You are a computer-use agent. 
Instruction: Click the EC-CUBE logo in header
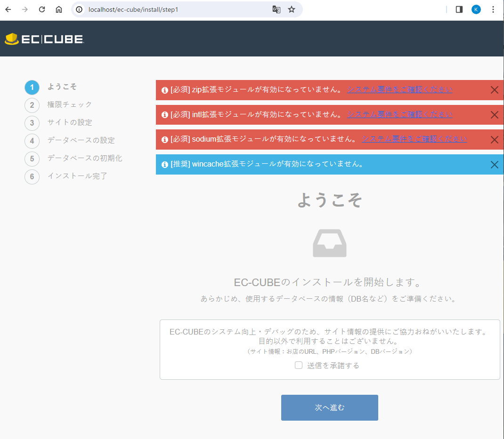(44, 39)
